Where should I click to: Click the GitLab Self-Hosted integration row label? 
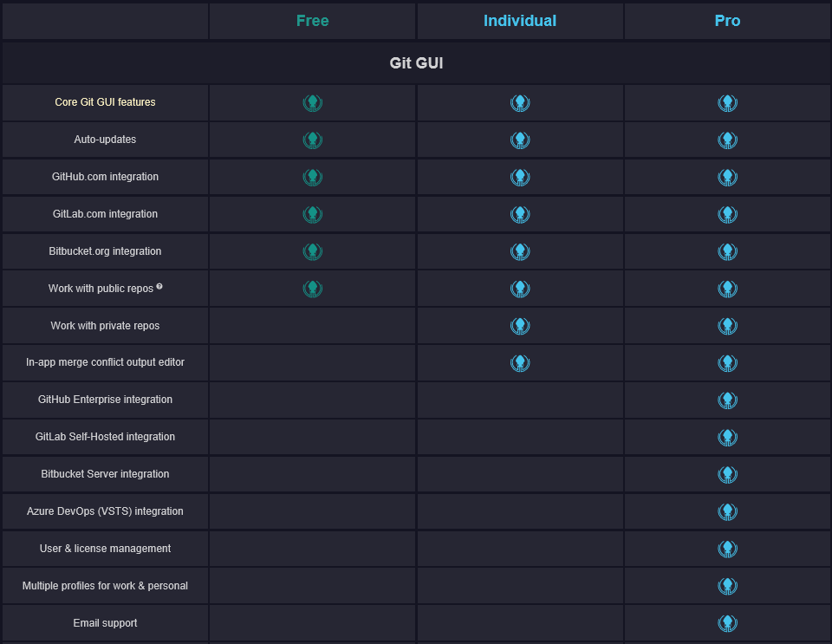[x=105, y=437]
